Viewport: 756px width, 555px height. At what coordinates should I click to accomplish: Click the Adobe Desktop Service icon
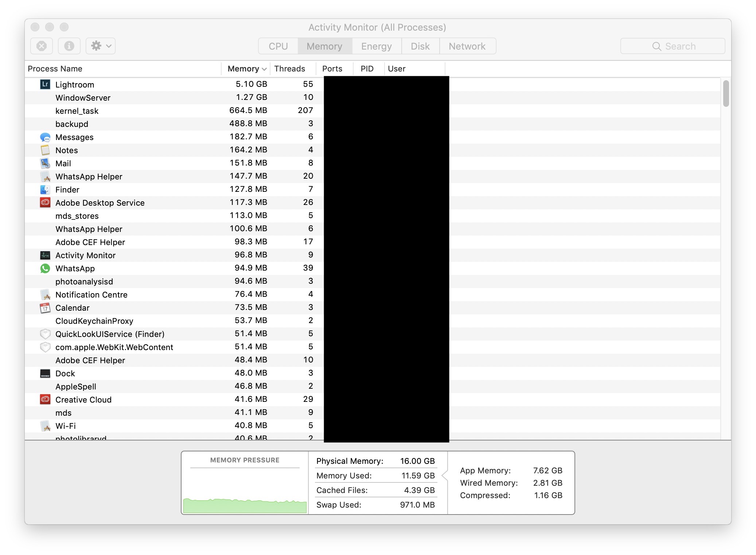click(45, 203)
